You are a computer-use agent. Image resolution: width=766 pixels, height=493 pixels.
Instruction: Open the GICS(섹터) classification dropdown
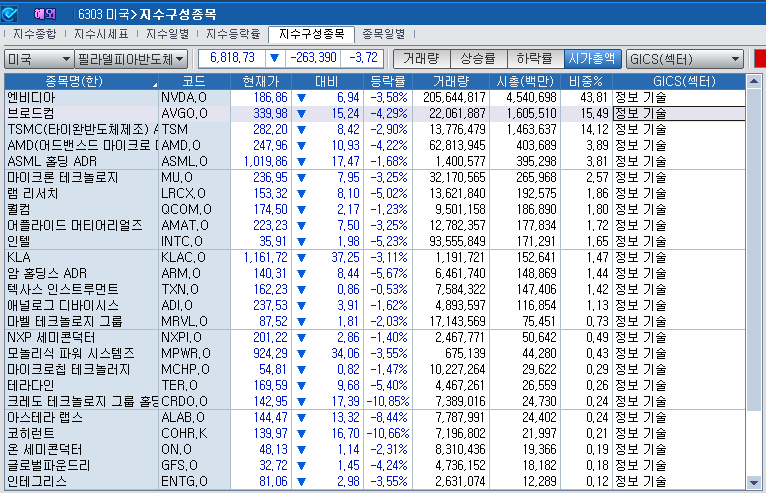(684, 59)
